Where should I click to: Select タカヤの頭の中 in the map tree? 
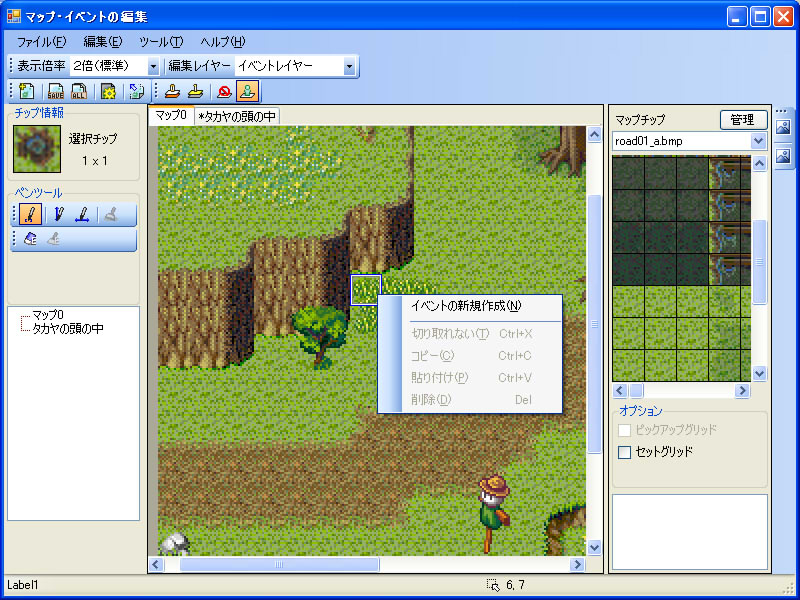coord(68,329)
